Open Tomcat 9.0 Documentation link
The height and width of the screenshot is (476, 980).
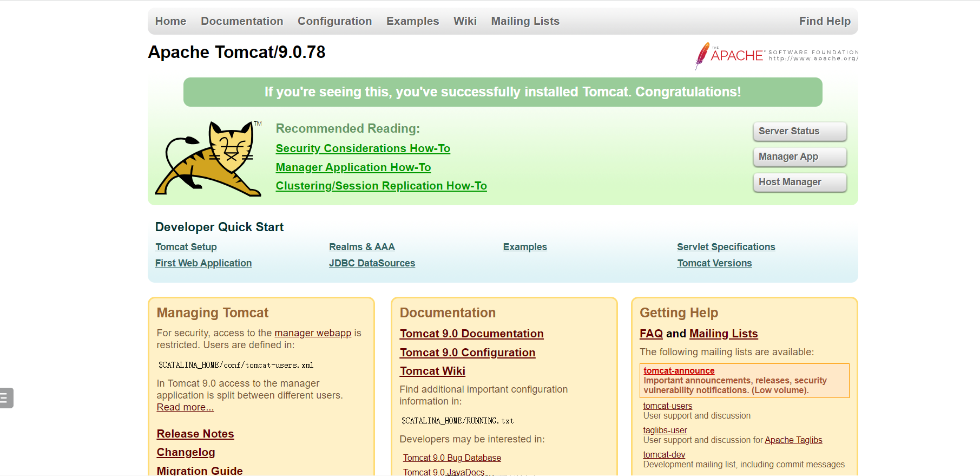coord(471,334)
